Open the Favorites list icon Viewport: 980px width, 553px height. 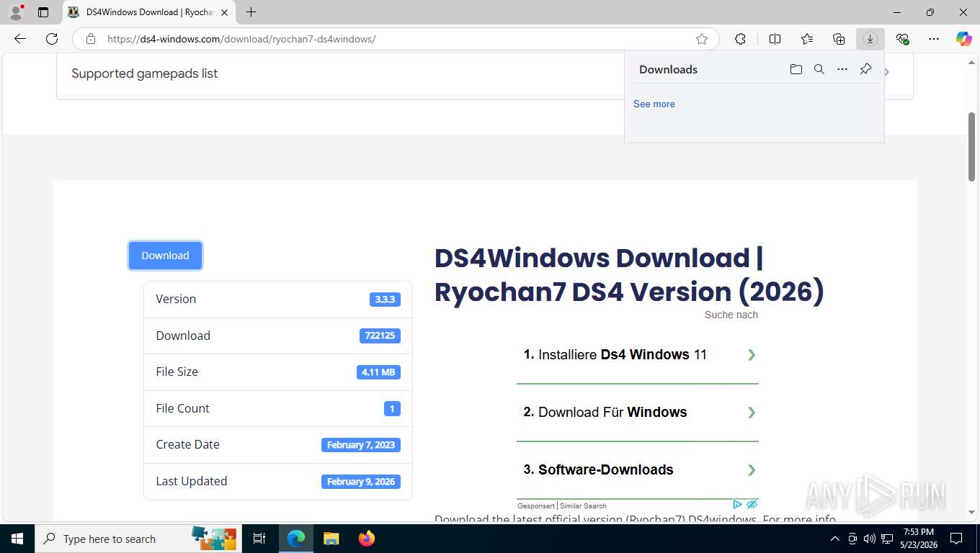[807, 39]
